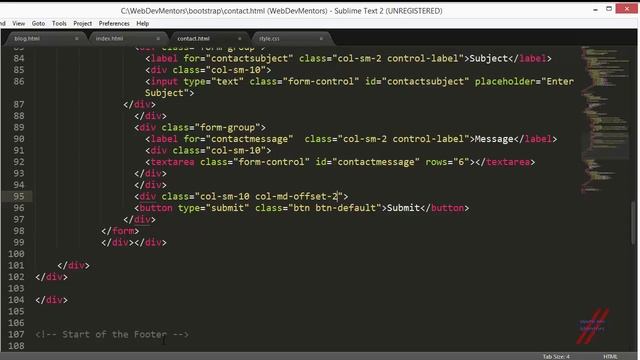This screenshot has width=640, height=360.
Task: Close the style.css tab
Action: coord(321,38)
